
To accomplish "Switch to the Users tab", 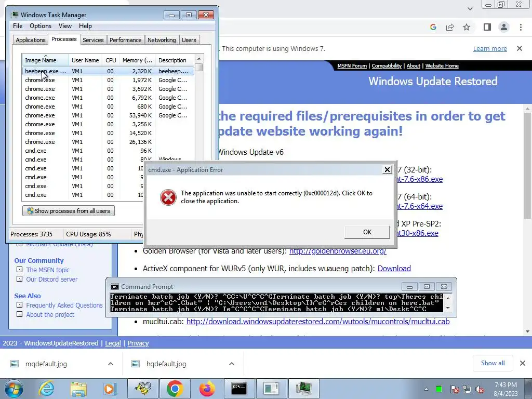I will click(x=189, y=40).
